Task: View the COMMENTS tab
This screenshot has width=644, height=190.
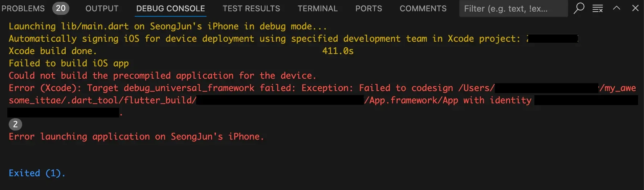Action: tap(423, 8)
